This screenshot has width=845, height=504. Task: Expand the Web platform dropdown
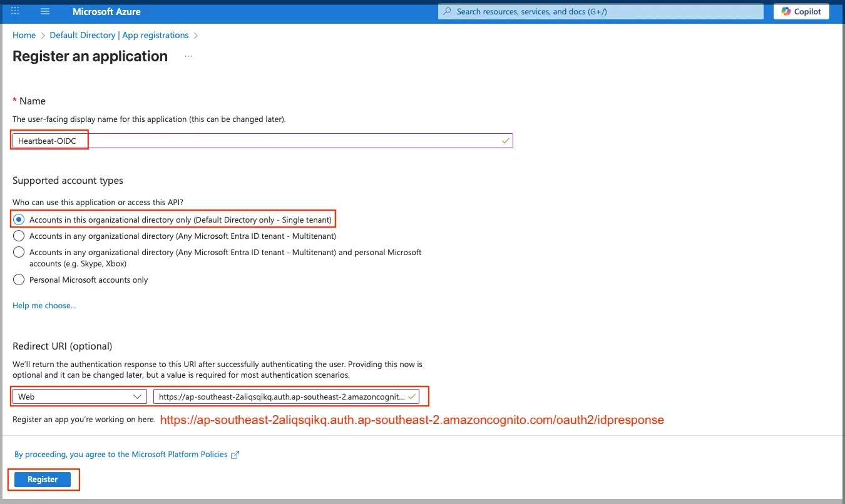coord(79,396)
